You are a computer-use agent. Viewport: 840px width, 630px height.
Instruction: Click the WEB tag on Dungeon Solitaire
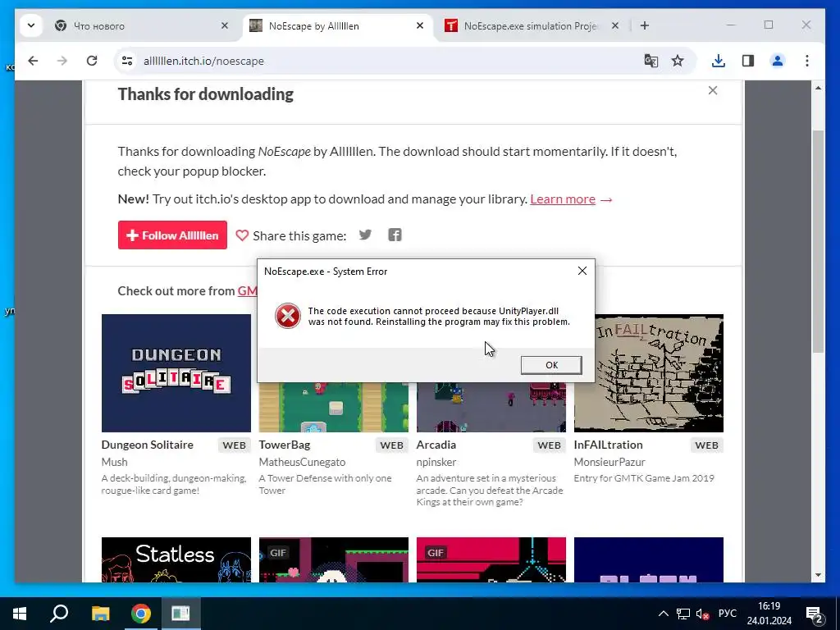pyautogui.click(x=234, y=445)
